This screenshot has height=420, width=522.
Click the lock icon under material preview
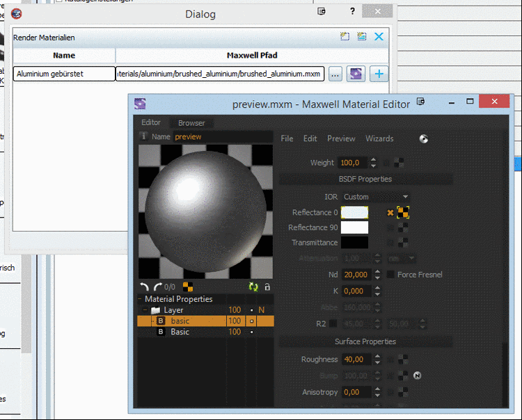[267, 286]
